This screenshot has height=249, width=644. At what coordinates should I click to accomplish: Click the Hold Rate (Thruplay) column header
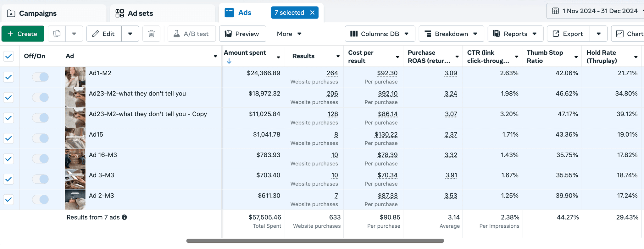click(602, 57)
